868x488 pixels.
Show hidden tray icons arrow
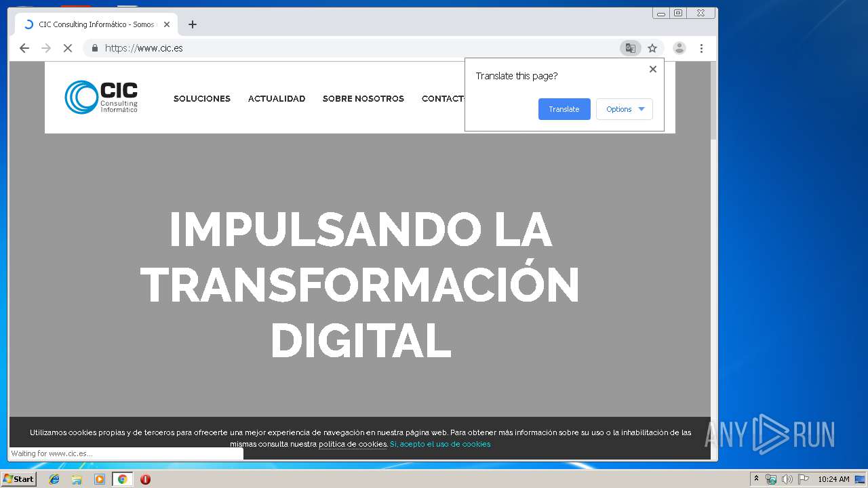[756, 479]
